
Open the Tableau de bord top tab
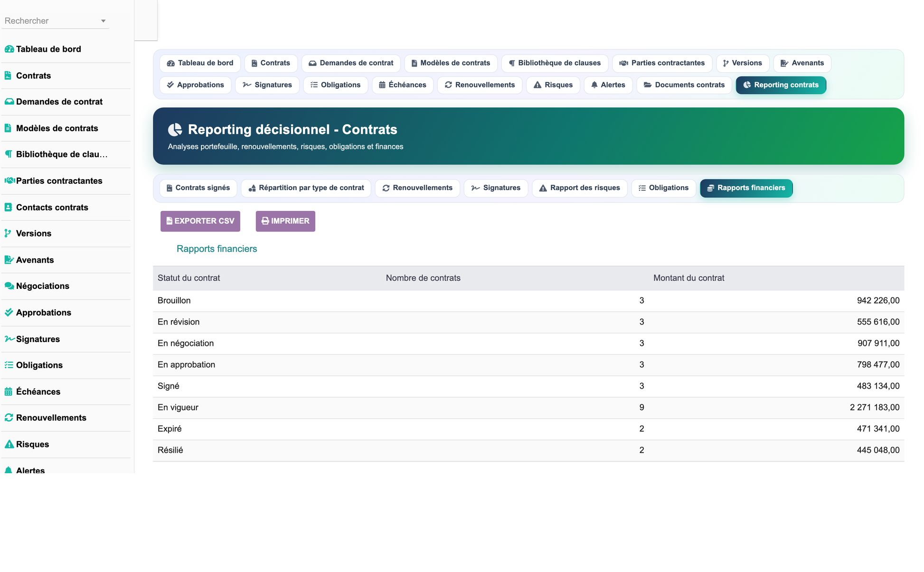click(200, 63)
